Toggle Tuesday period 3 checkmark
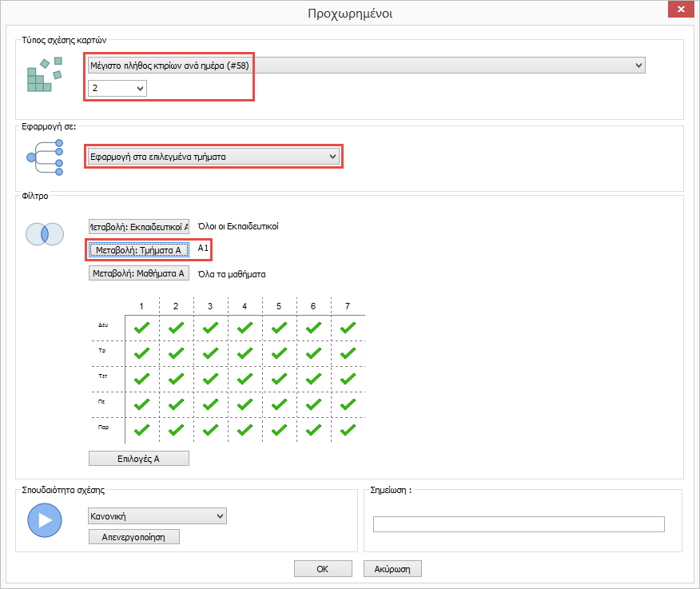Viewport: 700px width, 589px height. [x=210, y=352]
